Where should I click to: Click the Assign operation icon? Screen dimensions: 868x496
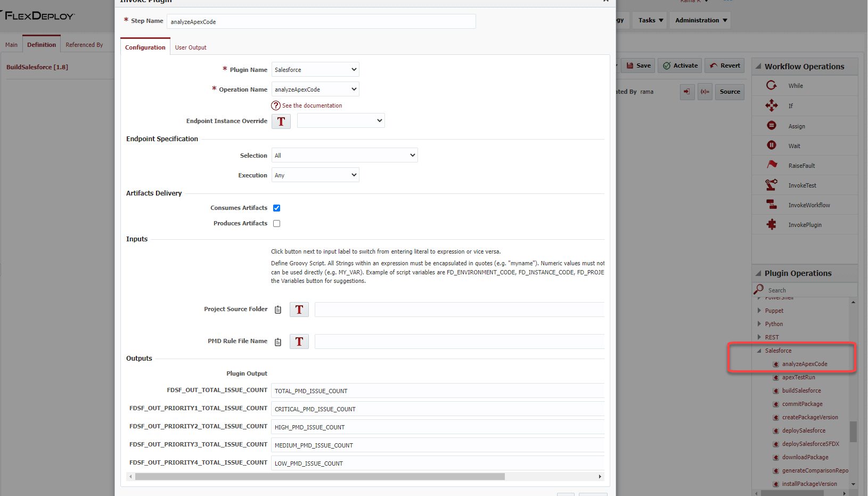pos(771,125)
